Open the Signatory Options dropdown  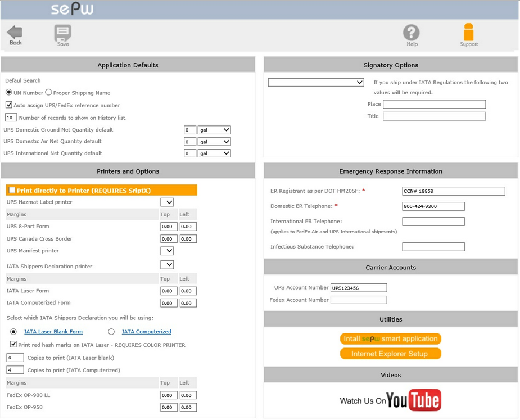[316, 82]
